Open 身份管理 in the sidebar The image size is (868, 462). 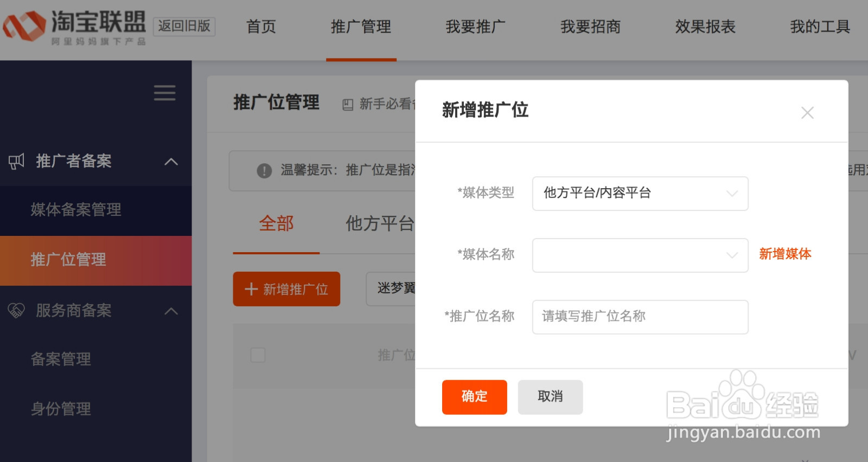pyautogui.click(x=61, y=409)
